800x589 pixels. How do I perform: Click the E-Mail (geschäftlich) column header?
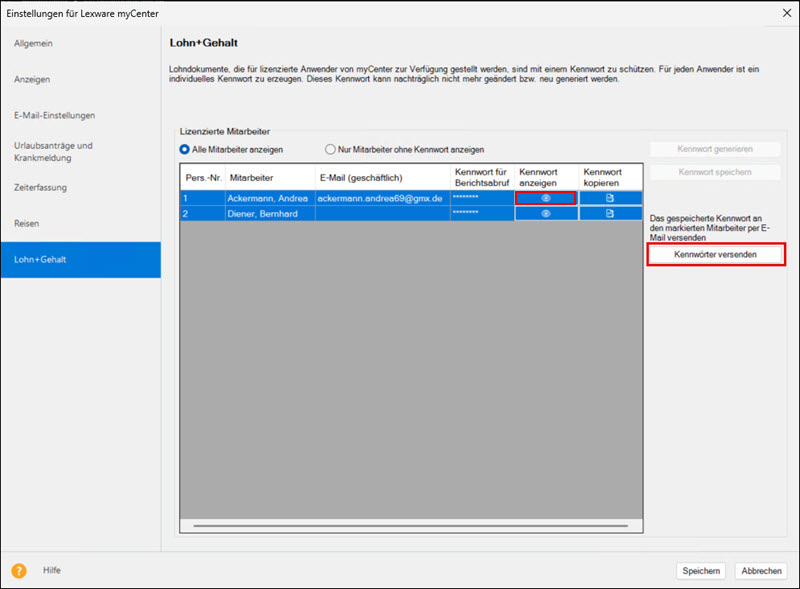(383, 178)
